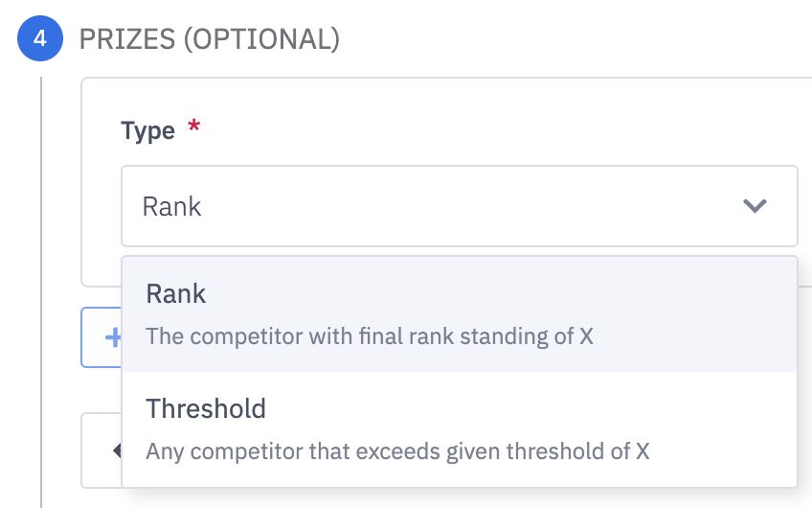Click the X in Threshold description
The image size is (812, 508).
coord(643,450)
